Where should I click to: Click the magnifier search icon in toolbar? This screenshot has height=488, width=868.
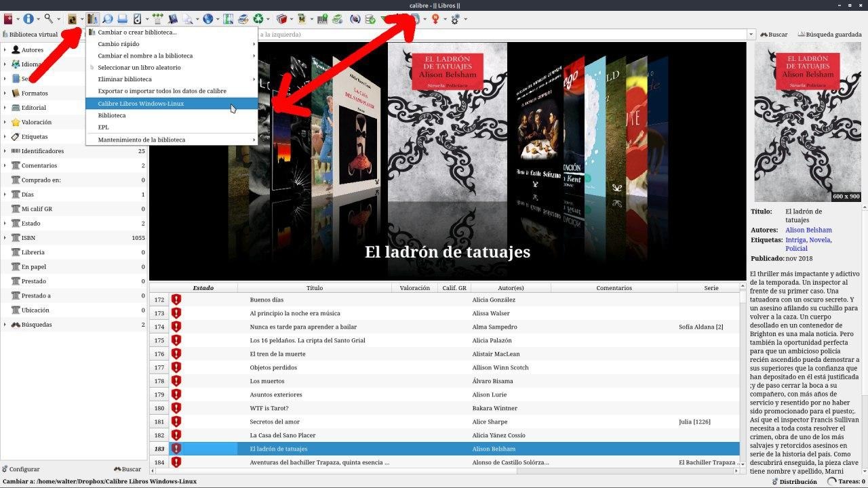49,19
